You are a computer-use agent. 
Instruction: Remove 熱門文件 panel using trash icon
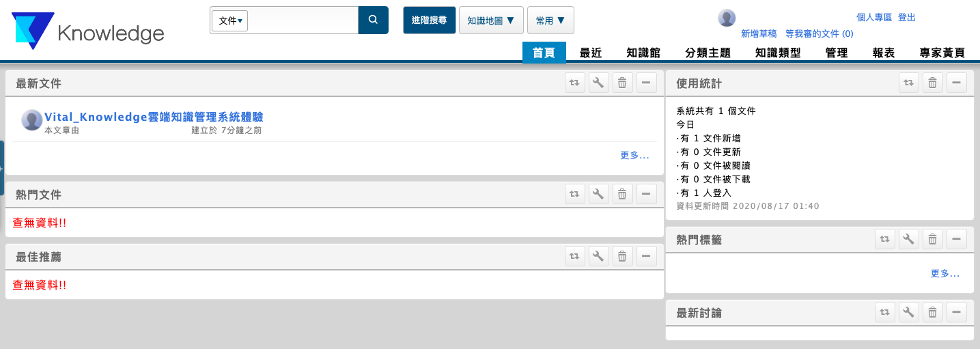pos(623,194)
